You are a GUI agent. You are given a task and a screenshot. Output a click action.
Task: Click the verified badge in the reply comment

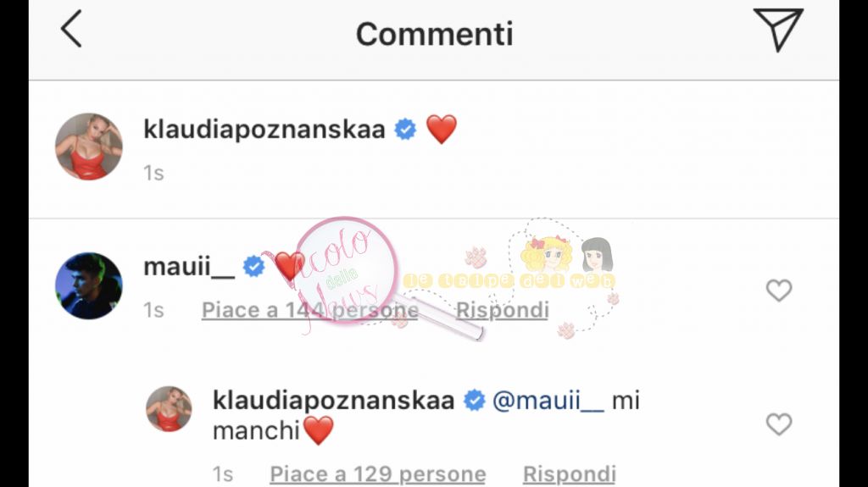click(x=474, y=400)
